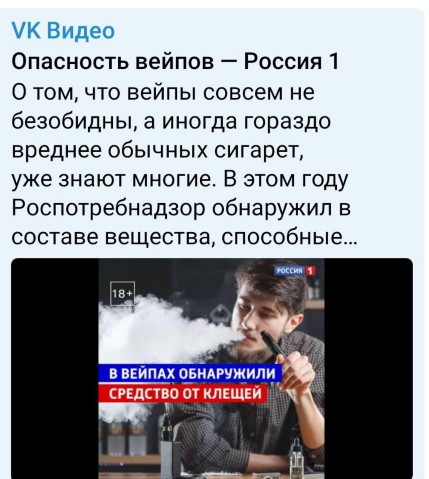The image size is (429, 479).
Task: Click the Россия 1 channel logo in video
Action: (295, 271)
